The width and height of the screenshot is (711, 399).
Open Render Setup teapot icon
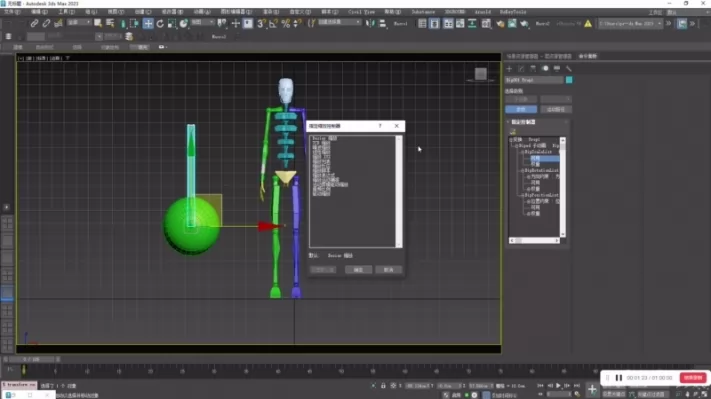(x=500, y=23)
